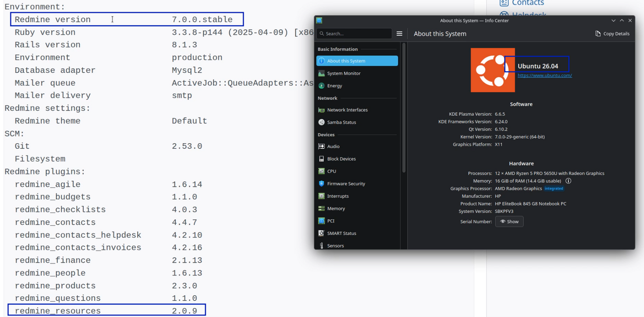
Task: Click the redmine_budgets plugin line
Action: (x=106, y=197)
